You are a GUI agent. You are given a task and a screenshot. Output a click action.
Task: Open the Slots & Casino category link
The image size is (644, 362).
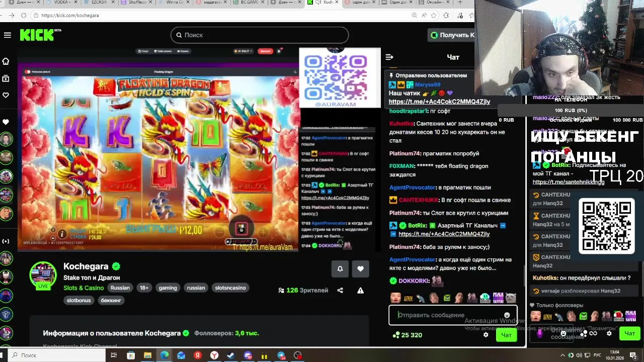pos(84,288)
